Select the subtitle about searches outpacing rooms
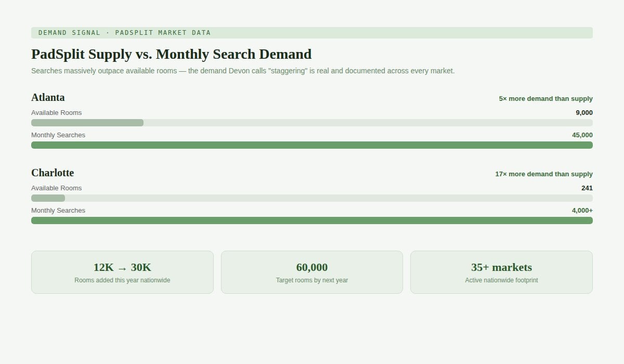This screenshot has height=364, width=624. point(243,71)
